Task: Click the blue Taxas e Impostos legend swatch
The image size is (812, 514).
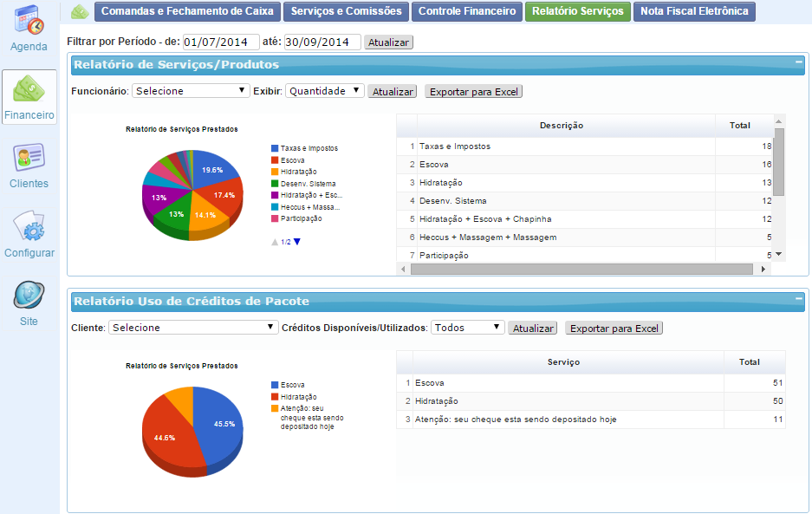Action: [x=275, y=148]
